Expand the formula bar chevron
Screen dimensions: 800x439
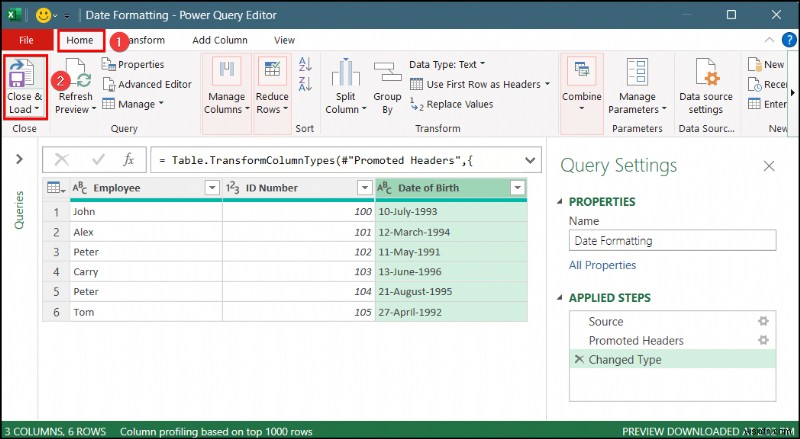pyautogui.click(x=530, y=160)
